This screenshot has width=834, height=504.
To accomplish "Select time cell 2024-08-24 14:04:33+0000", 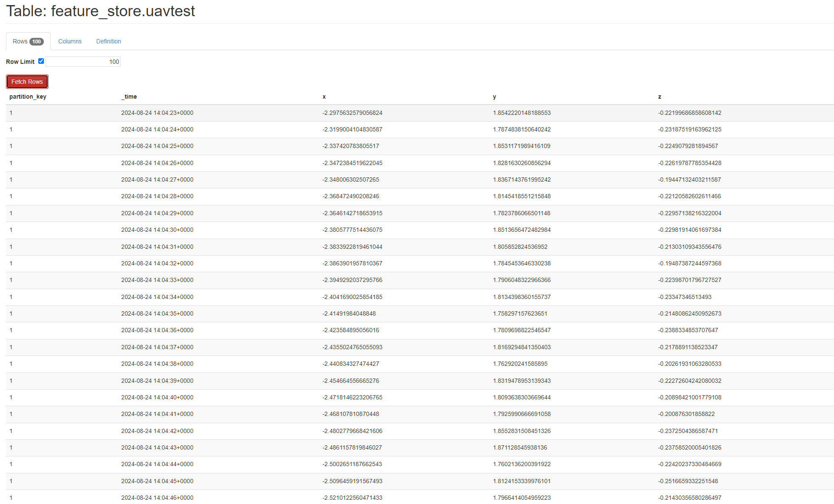I will click(x=157, y=280).
